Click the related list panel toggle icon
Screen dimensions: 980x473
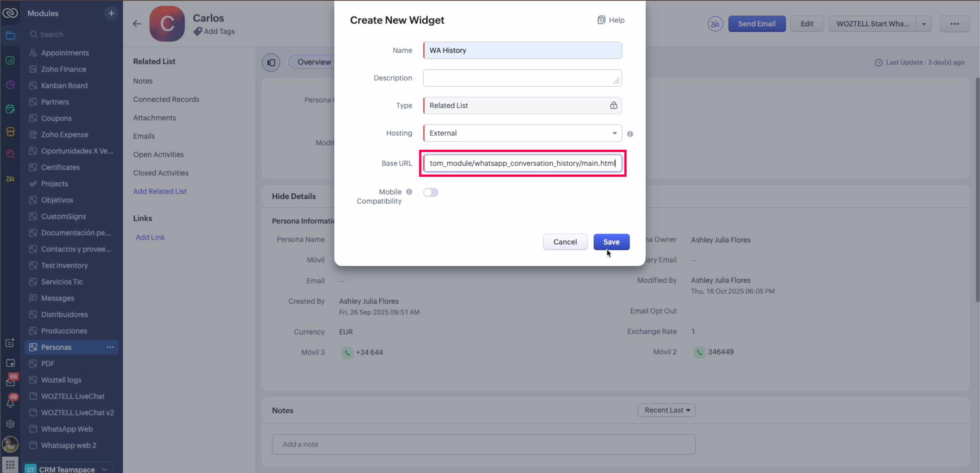click(271, 62)
